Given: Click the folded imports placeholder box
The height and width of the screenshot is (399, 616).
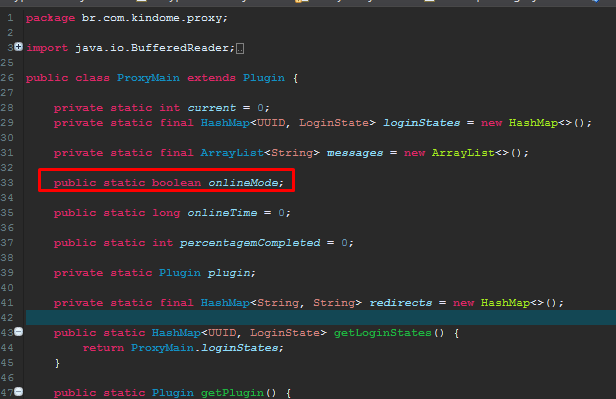Looking at the screenshot, I should [240, 48].
